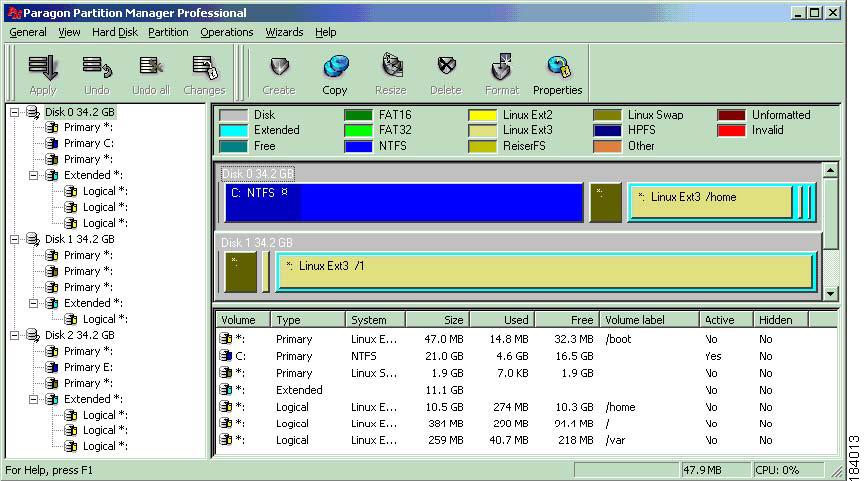Click the Active 'Yes' cell
864x481 pixels.
click(x=712, y=356)
